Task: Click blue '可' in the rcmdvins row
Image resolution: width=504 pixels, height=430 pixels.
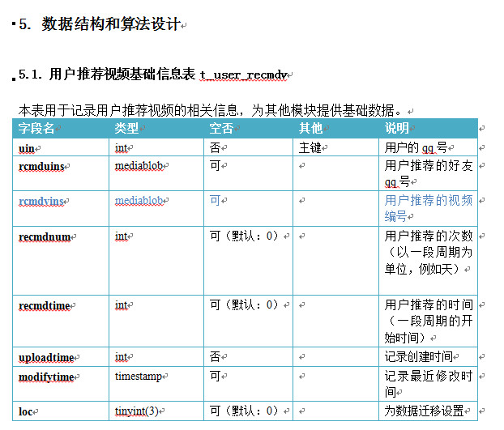Action: 215,200
